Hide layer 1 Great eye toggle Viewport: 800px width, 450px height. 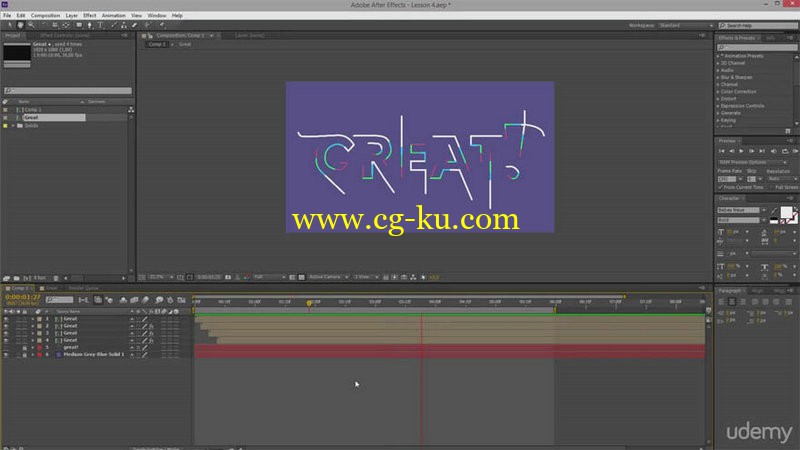pos(6,319)
